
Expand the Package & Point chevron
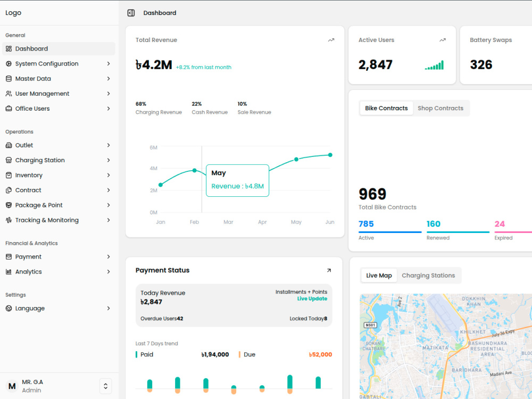(109, 205)
